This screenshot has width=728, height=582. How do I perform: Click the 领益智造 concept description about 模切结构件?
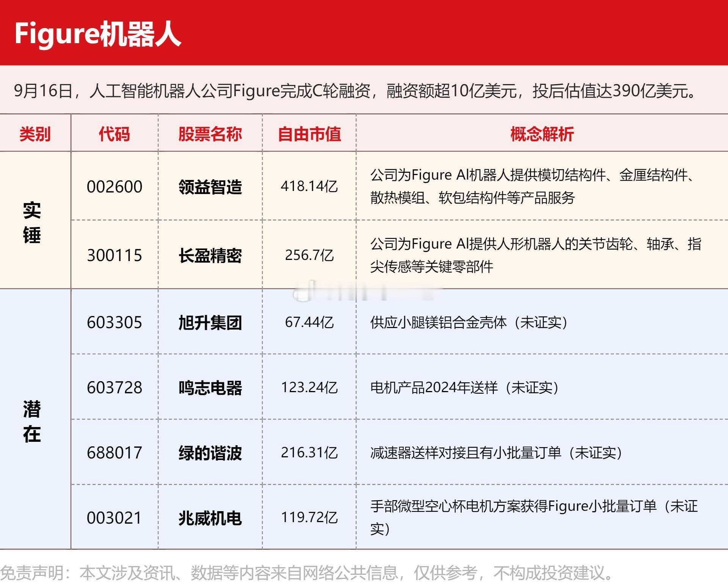coord(533,186)
